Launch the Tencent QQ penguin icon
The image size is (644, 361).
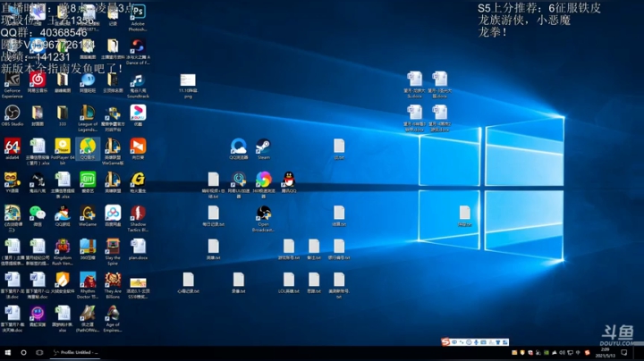(x=289, y=183)
